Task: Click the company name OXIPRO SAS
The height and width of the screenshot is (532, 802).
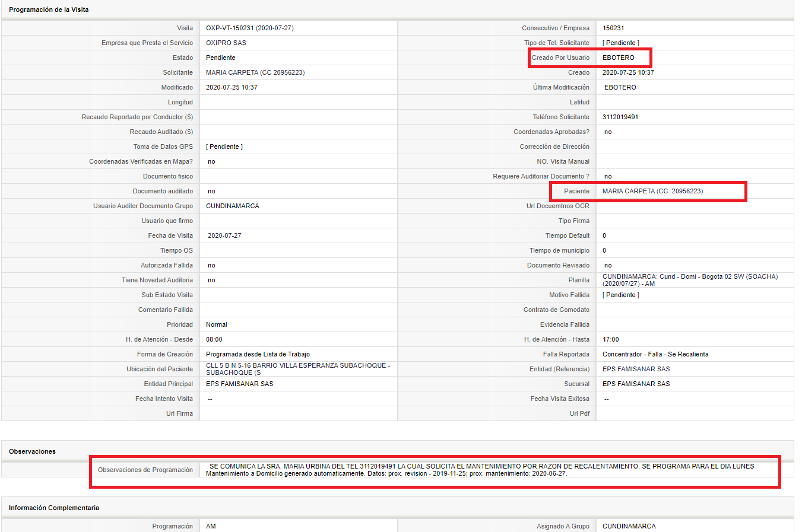Action: pyautogui.click(x=226, y=43)
